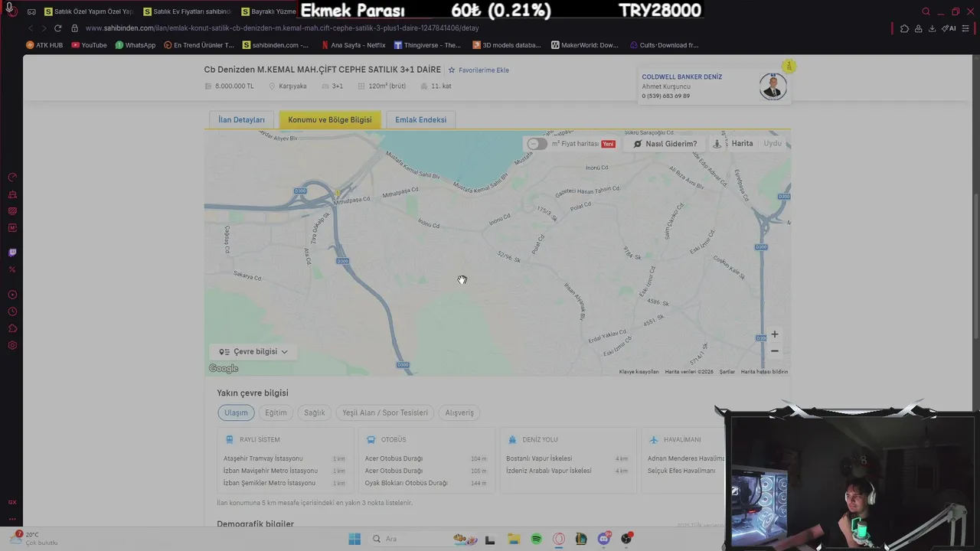Screen dimensions: 980x551
Task: Toggle the m² Fiyat haritası switch
Action: click(537, 144)
